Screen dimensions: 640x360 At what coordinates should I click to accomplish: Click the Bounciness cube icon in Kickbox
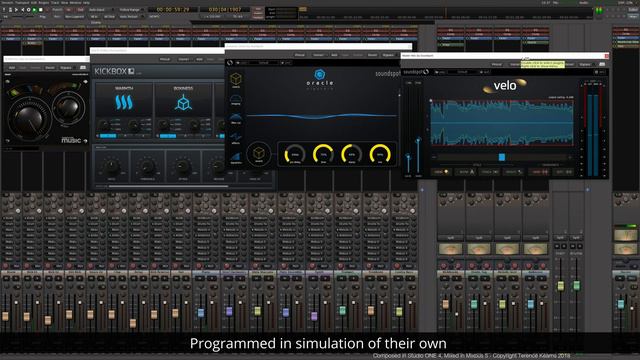point(183,102)
